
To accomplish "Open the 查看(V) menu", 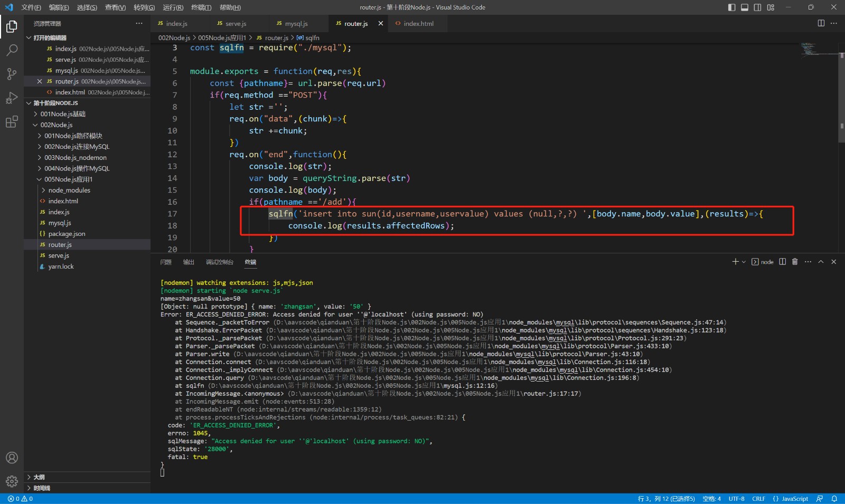I will coord(115,7).
